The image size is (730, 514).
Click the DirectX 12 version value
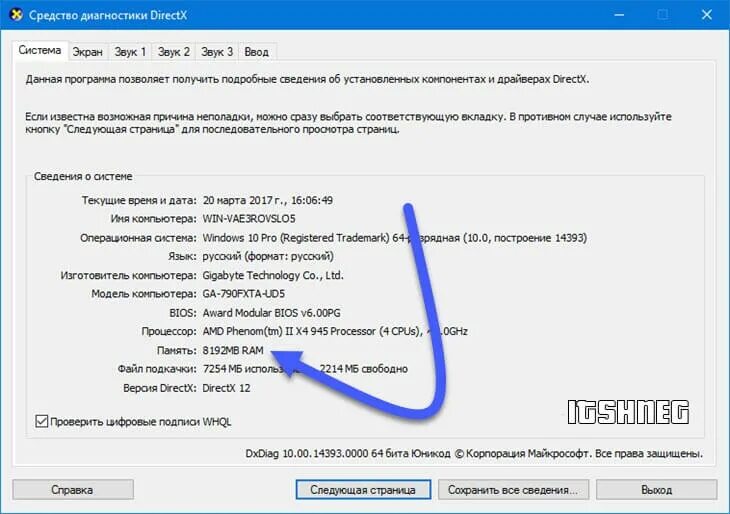(x=226, y=388)
